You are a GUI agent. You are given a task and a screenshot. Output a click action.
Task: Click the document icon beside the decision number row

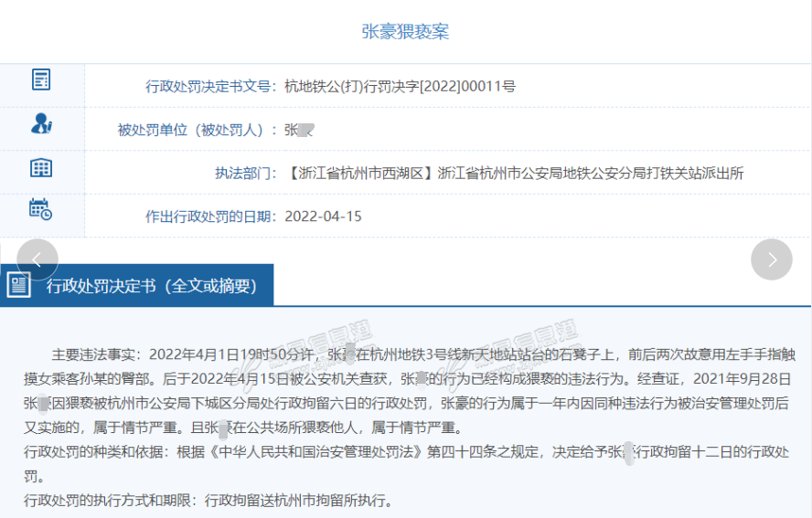41,80
